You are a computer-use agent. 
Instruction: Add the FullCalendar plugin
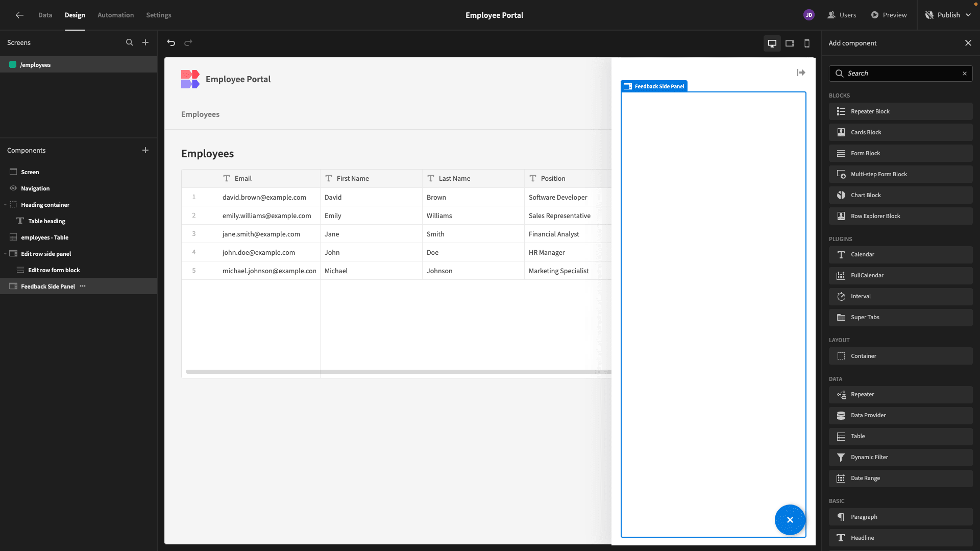900,275
